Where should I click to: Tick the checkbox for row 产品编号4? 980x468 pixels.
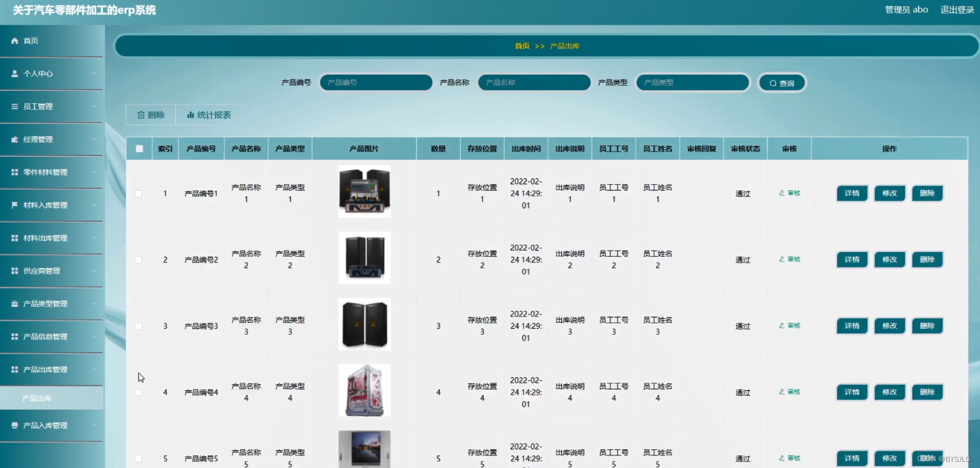[138, 393]
